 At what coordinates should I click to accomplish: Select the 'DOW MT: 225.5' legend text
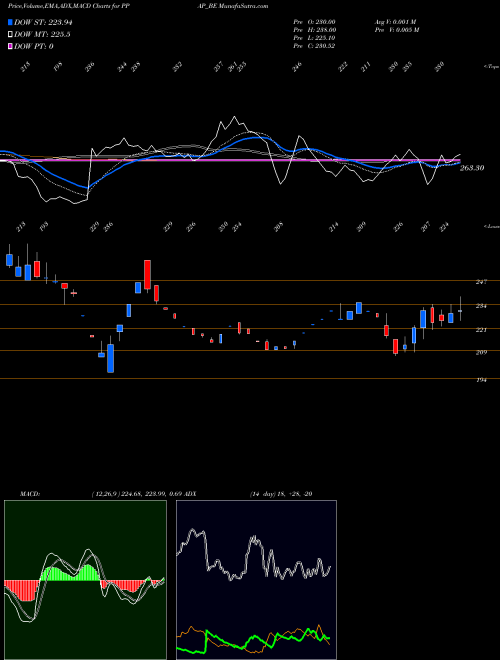click(x=42, y=35)
